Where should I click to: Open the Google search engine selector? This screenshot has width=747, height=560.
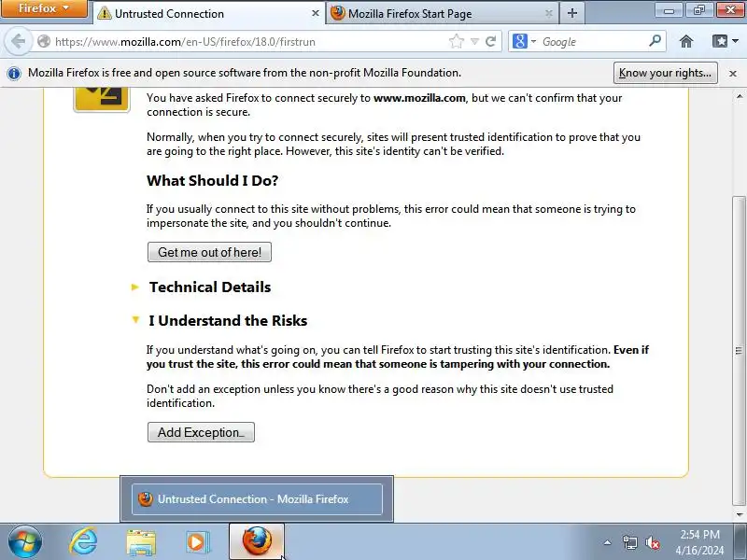524,41
